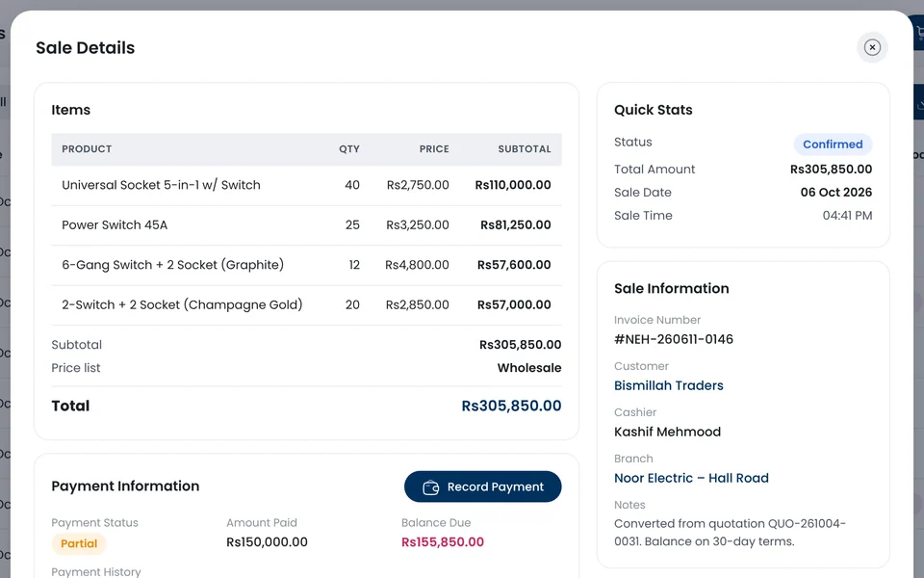The width and height of the screenshot is (924, 578).
Task: Select the 6-Gang Switch + 2 Socket (Graphite) product
Action: [172, 265]
